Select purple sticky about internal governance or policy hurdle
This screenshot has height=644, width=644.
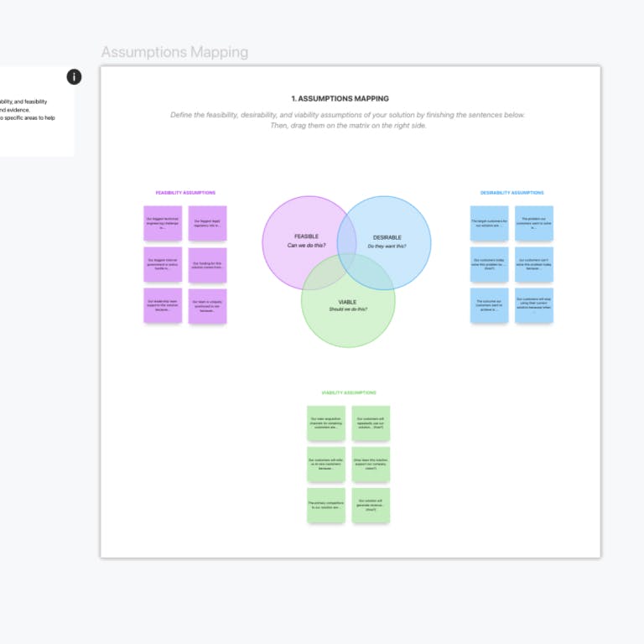click(163, 264)
